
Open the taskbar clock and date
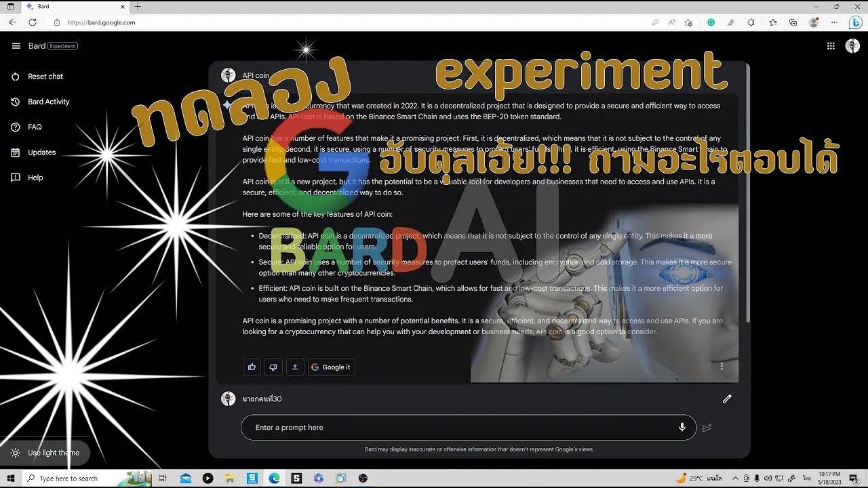pos(829,479)
